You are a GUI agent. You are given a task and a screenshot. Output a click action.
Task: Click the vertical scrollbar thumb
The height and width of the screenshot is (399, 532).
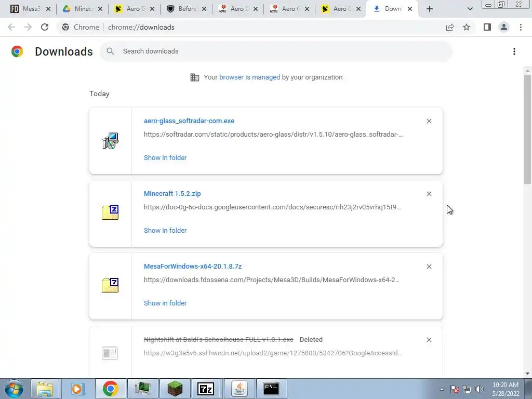pos(527,129)
